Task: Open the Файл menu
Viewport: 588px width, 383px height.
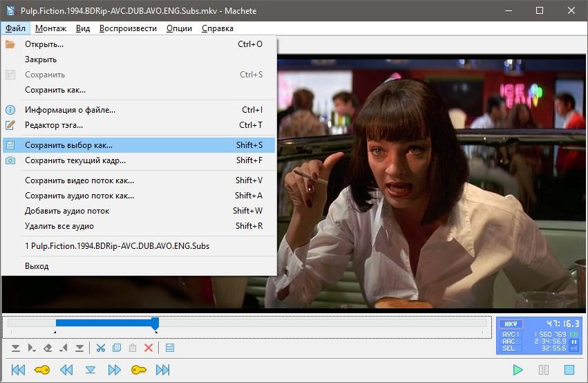Action: coord(15,28)
